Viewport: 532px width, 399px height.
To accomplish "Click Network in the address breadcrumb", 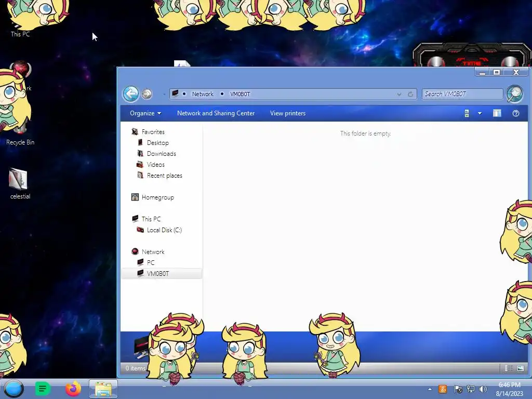I will pos(203,94).
